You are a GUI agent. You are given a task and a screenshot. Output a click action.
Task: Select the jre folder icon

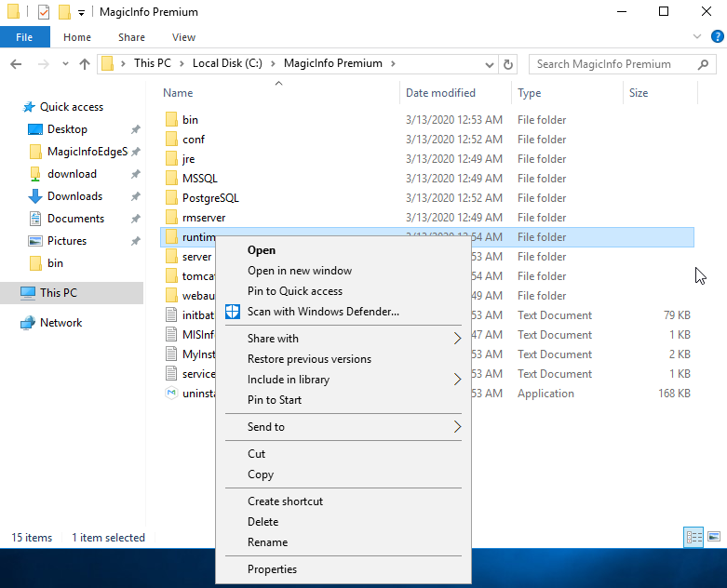[x=171, y=158]
